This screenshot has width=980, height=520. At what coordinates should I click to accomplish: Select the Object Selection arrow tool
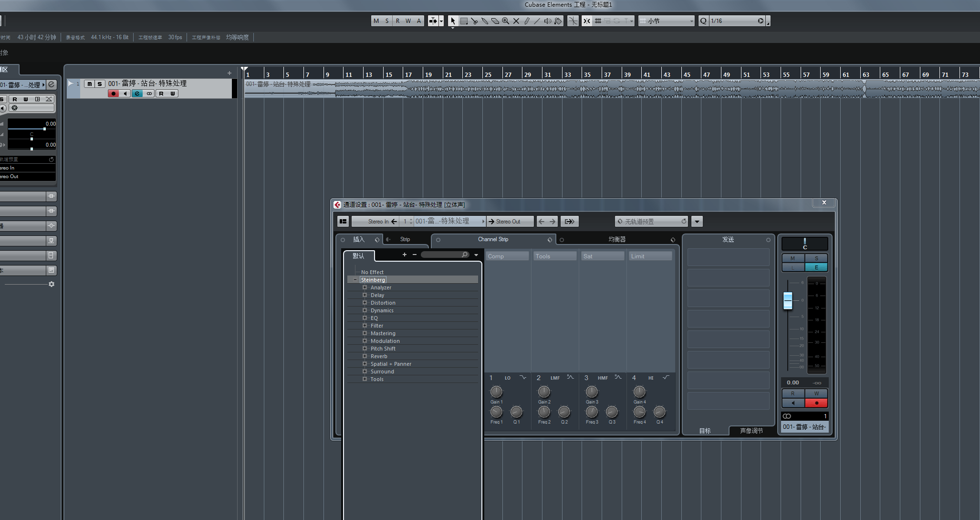pos(453,21)
